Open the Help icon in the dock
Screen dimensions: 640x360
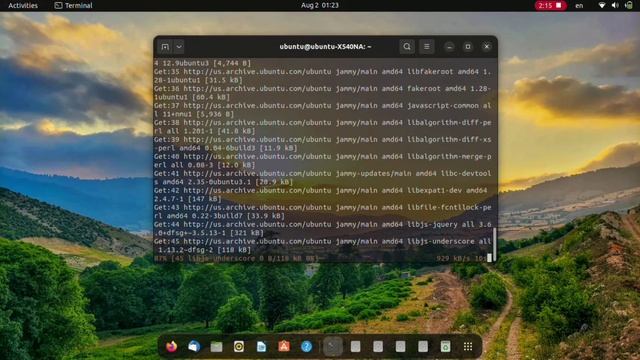coord(307,347)
